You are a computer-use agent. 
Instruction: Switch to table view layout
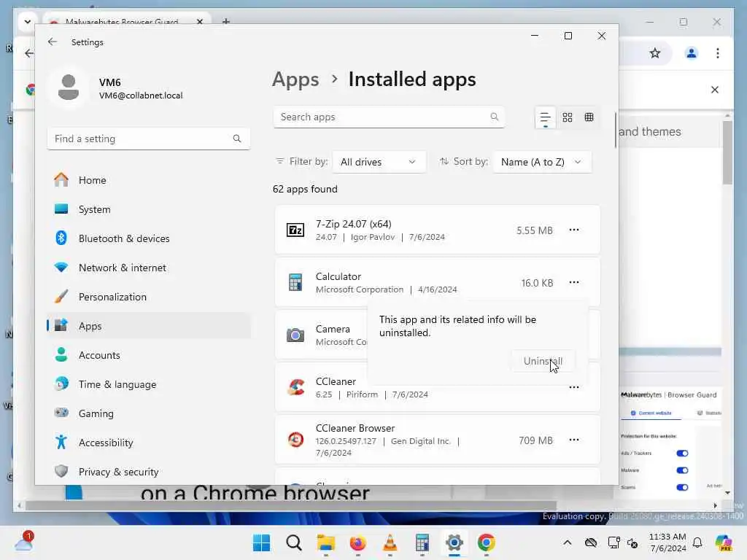pos(589,117)
